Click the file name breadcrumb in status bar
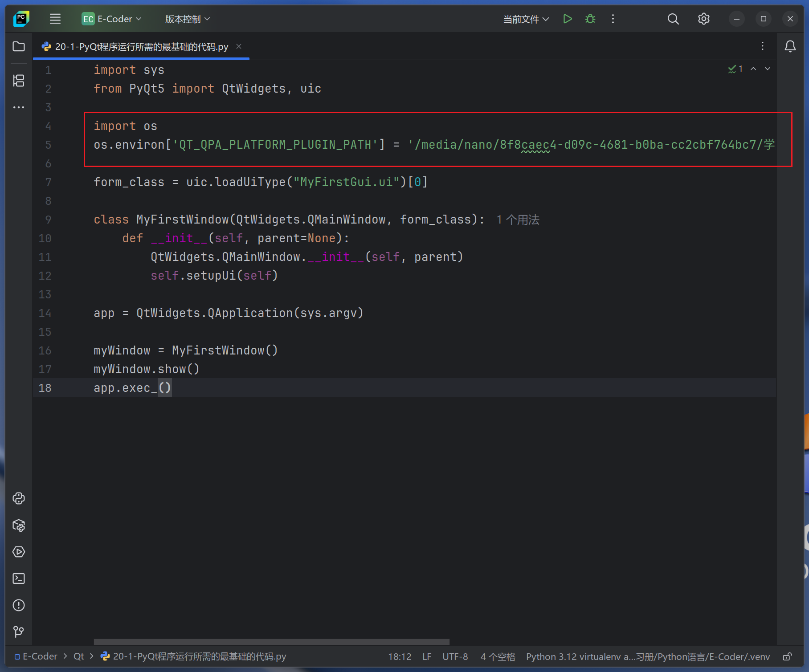The image size is (809, 672). pos(194,656)
